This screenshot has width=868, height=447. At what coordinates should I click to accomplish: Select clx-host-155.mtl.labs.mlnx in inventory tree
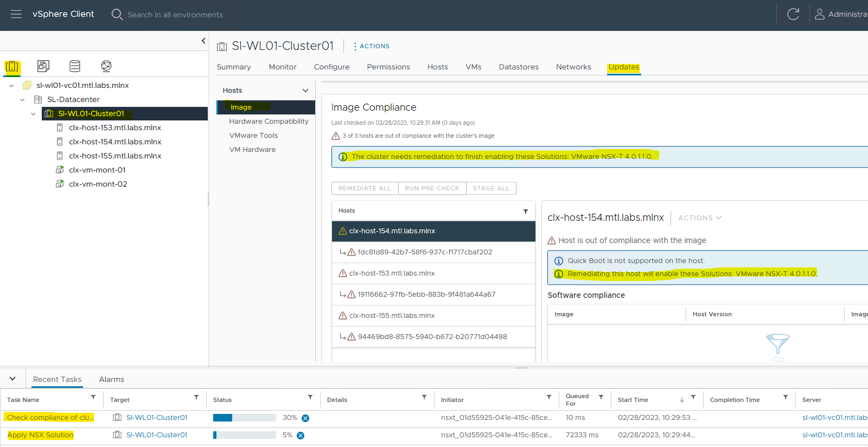[115, 156]
